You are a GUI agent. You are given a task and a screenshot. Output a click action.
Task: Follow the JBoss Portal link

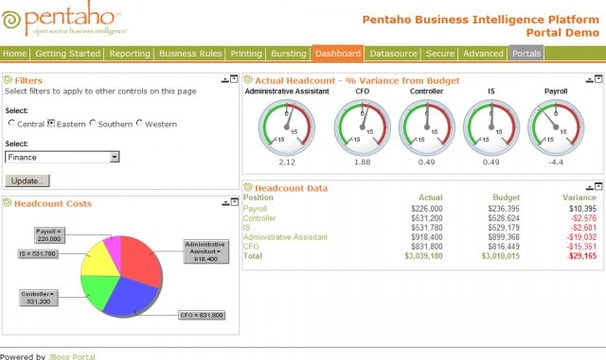pyautogui.click(x=72, y=357)
